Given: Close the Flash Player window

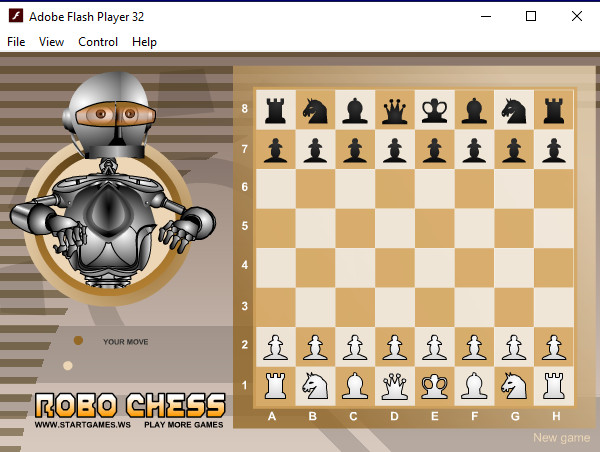Looking at the screenshot, I should tap(577, 16).
